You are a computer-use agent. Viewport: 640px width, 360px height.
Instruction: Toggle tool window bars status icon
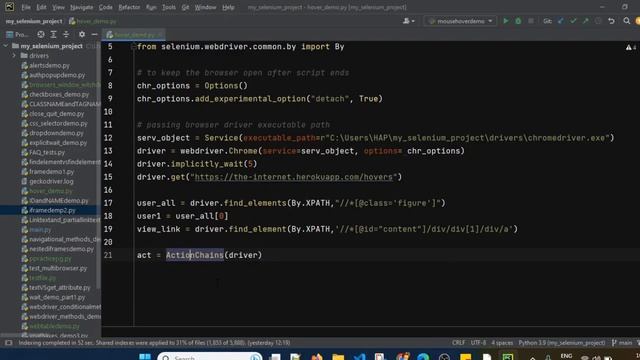pyautogui.click(x=9, y=343)
